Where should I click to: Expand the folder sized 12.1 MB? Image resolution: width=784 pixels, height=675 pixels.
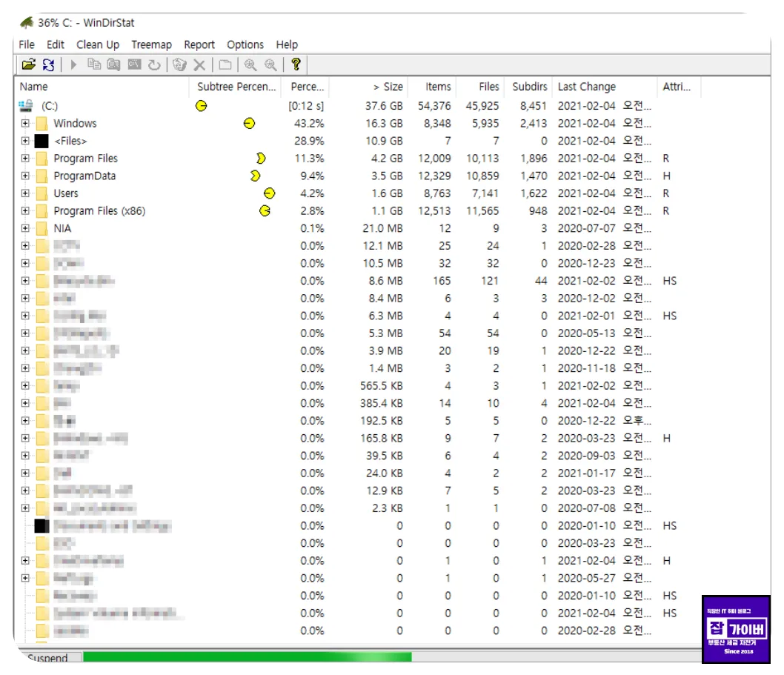pos(25,246)
